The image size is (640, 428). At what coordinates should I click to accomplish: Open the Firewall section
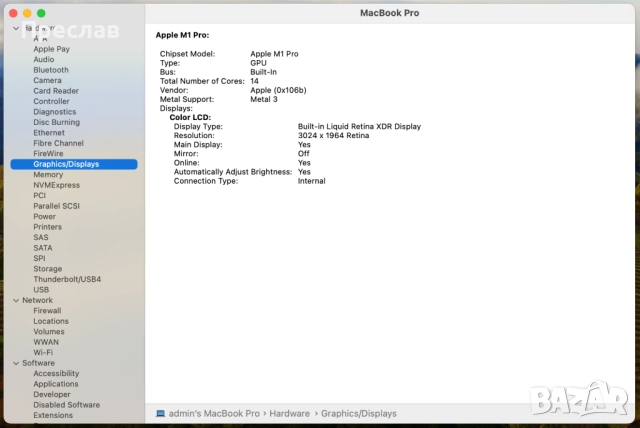(x=47, y=311)
